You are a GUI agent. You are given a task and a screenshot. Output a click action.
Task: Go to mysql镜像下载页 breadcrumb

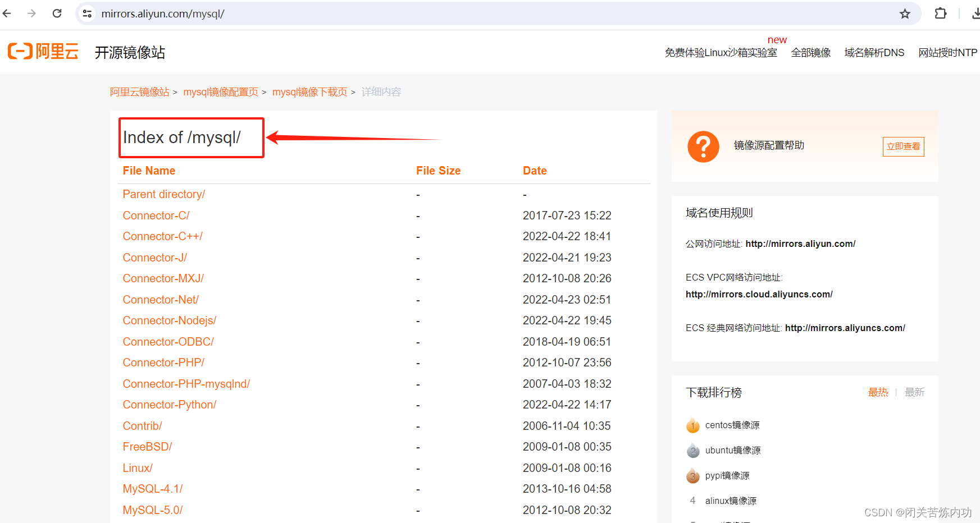pyautogui.click(x=310, y=92)
